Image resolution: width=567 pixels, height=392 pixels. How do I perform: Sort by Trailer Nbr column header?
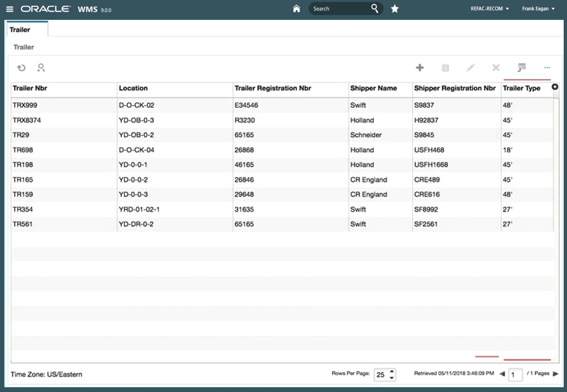[x=30, y=88]
